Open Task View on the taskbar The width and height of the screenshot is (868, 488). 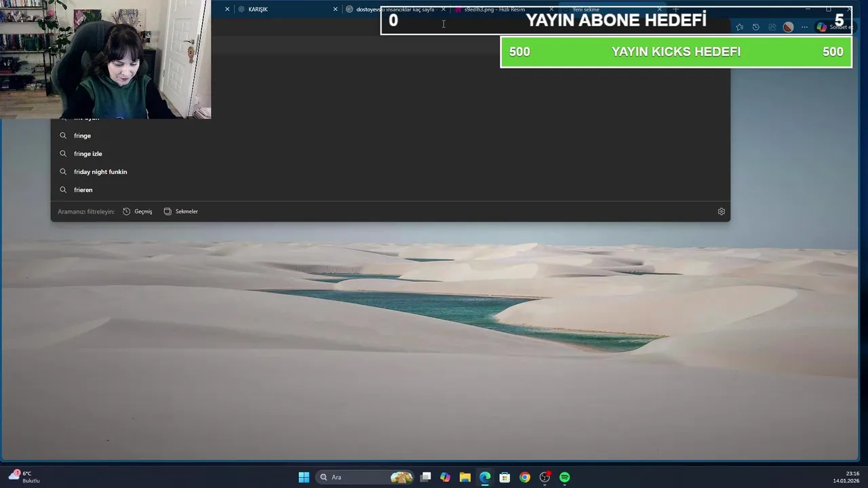(425, 477)
